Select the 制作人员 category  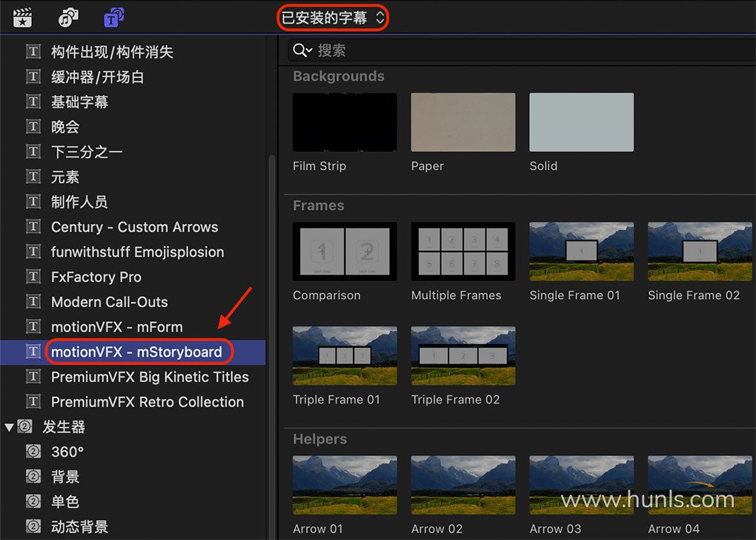pos(133,202)
